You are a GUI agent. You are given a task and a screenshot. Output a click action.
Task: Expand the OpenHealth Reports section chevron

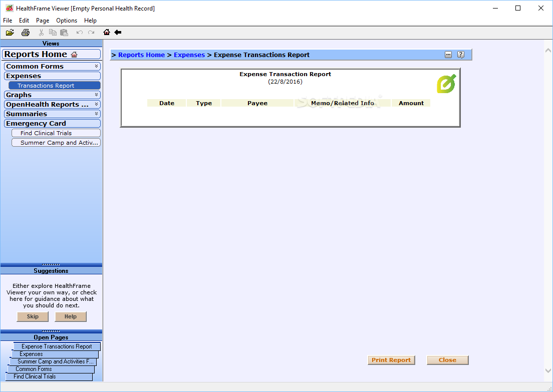[96, 104]
